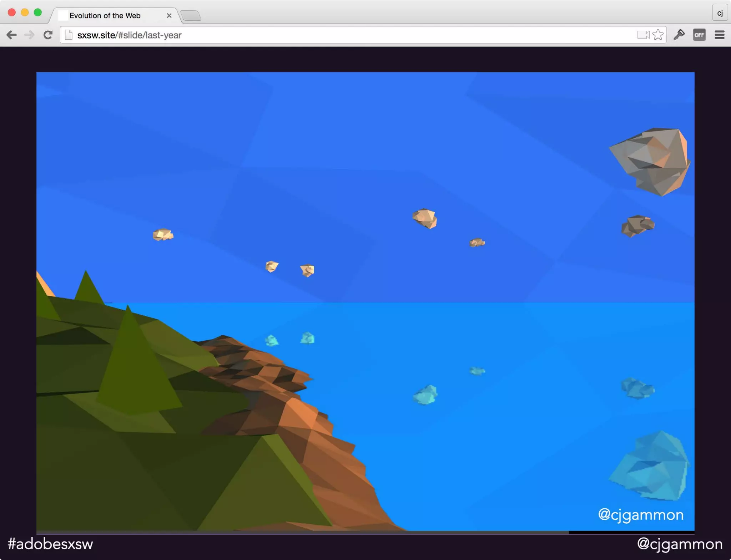Viewport: 731px width, 560px height.
Task: Reload the current page
Action: [48, 35]
